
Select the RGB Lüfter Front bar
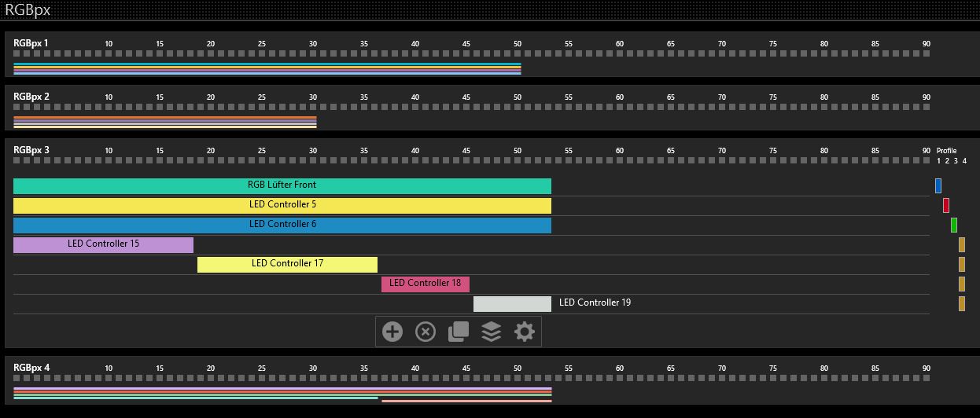(x=282, y=185)
